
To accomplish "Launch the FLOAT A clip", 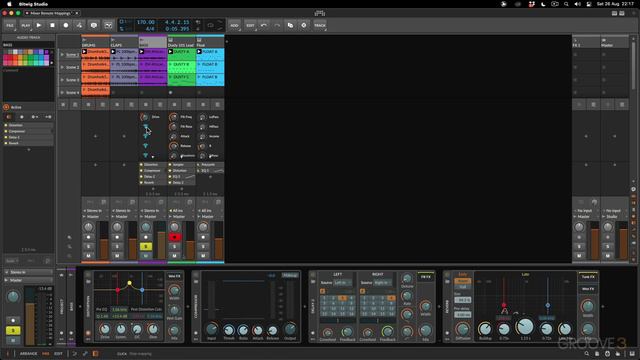I will [199, 52].
